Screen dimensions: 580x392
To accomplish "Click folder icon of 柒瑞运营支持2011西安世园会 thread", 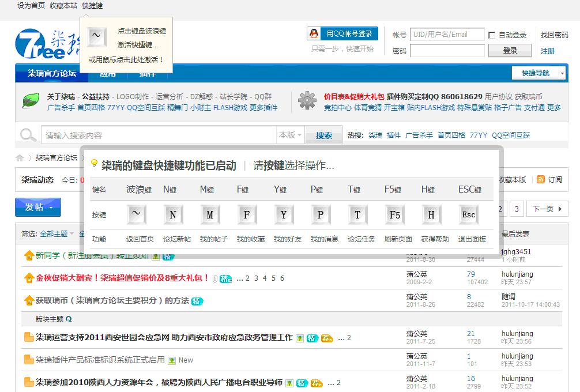I will 29,337.
